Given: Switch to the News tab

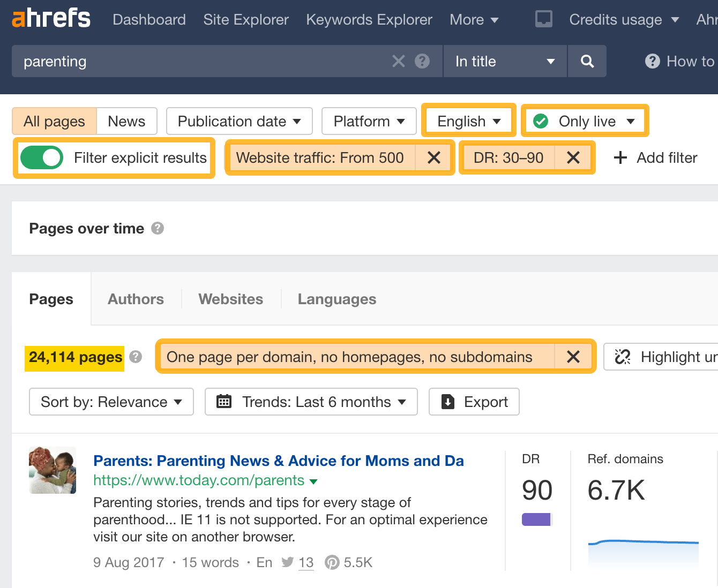Looking at the screenshot, I should click(126, 121).
